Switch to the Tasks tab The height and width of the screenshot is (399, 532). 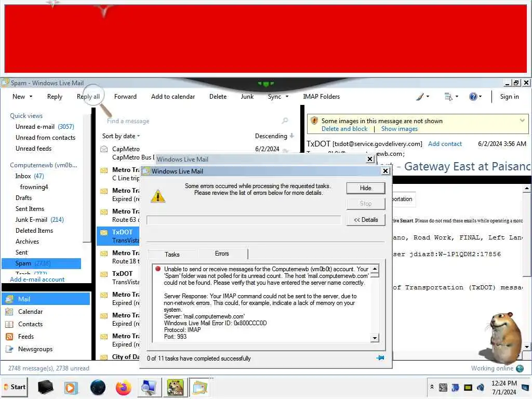pyautogui.click(x=172, y=255)
